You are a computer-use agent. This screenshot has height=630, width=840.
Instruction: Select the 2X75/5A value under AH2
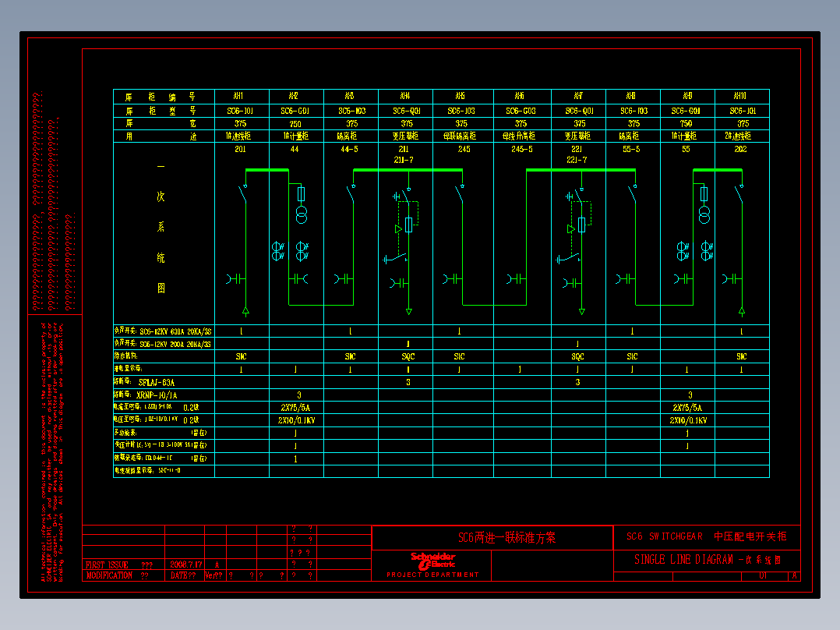point(295,408)
